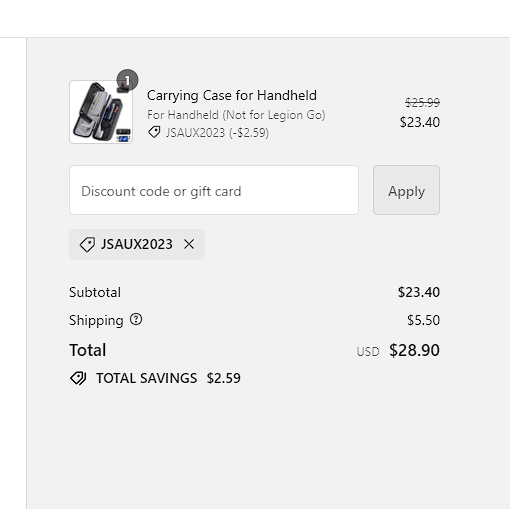Click the tag icon in JSAUX2023 chip
This screenshot has width=510, height=509.
(87, 245)
